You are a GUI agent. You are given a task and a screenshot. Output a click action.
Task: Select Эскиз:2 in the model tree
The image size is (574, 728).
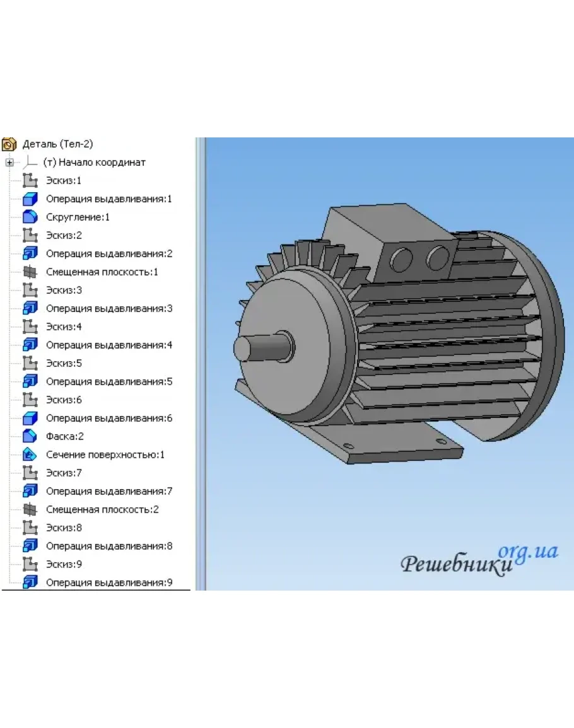click(64, 236)
